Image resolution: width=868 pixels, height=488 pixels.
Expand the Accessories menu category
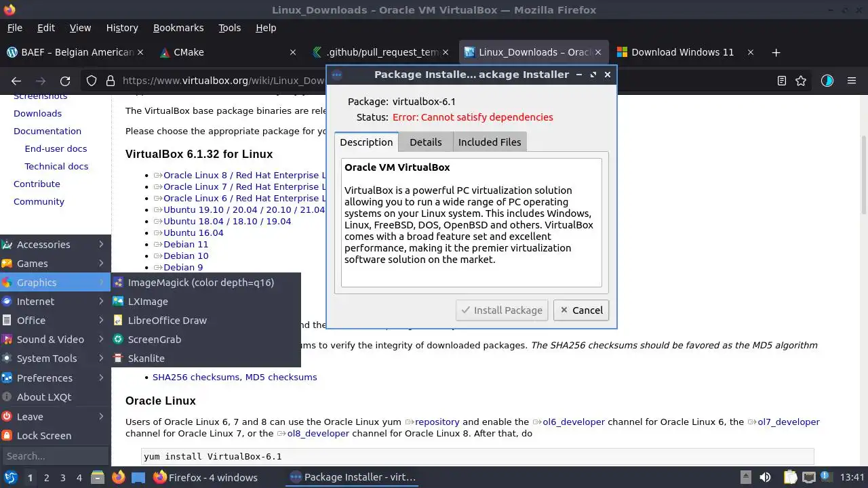coord(56,245)
